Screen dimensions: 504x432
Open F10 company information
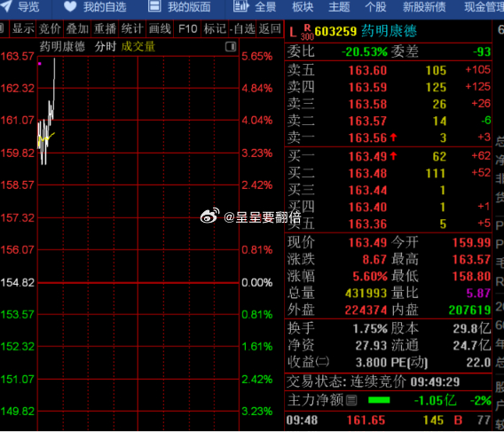tap(187, 29)
